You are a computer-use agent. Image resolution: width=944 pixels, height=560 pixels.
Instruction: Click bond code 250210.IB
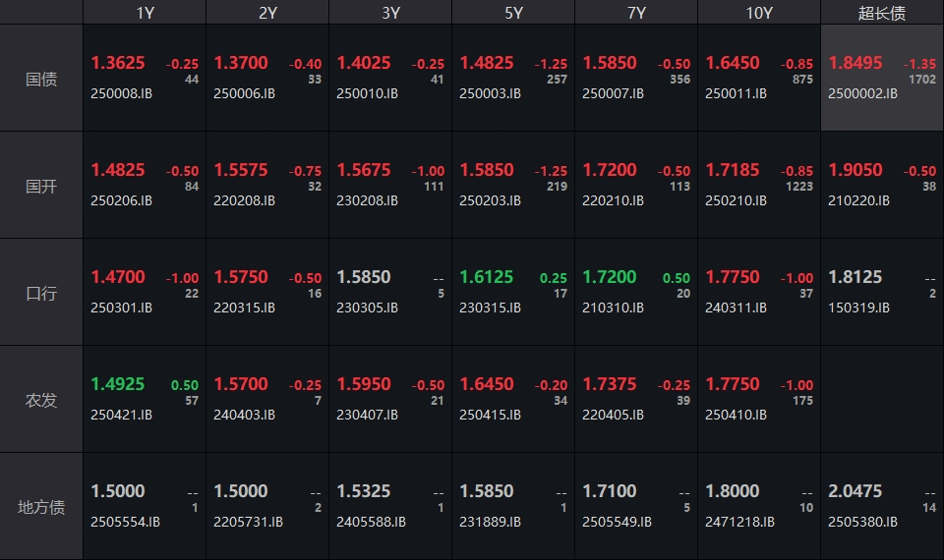click(736, 200)
